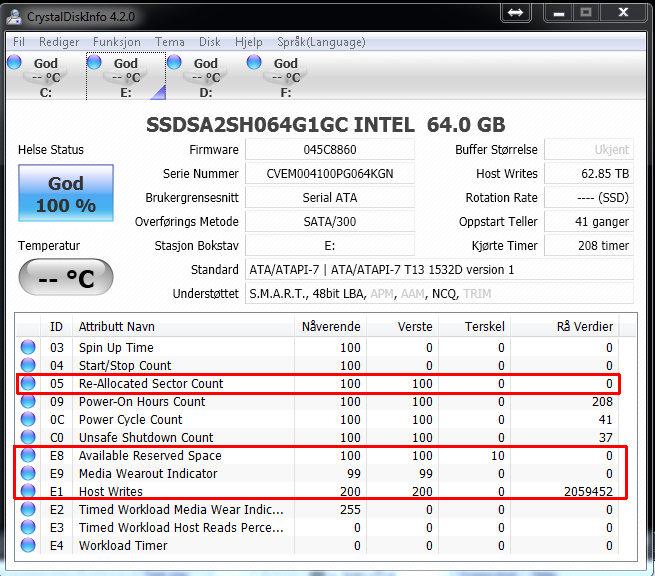This screenshot has width=655, height=576.
Task: Click the blue status orb for drive F:
Action: (x=254, y=62)
